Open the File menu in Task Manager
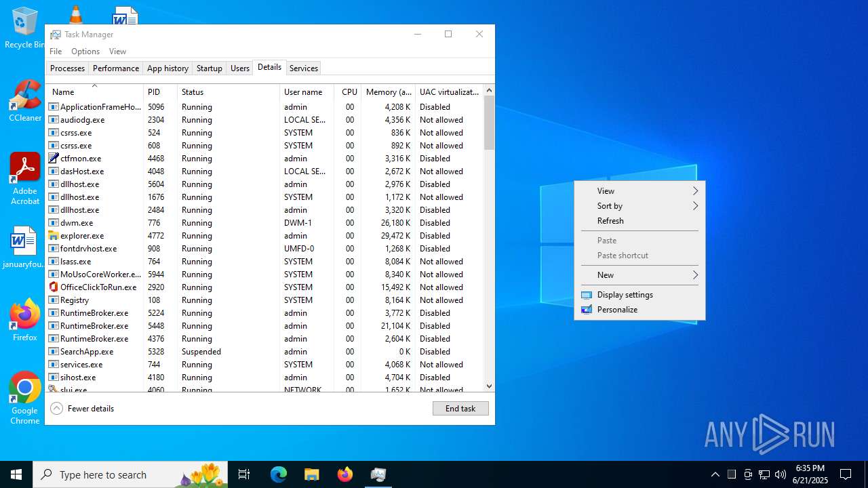The width and height of the screenshot is (868, 488). click(56, 52)
